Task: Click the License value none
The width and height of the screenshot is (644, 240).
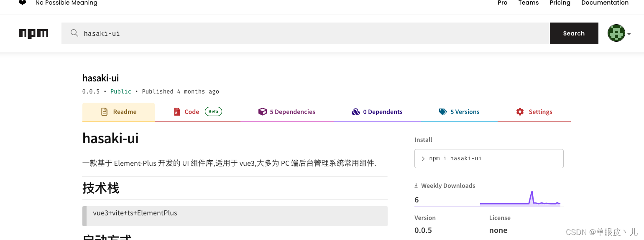Action: (x=498, y=230)
